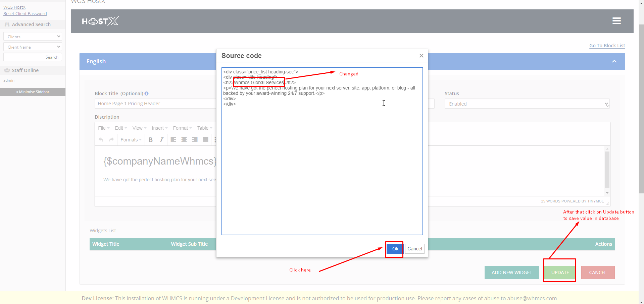Center-align text using toolbar icon
This screenshot has width=644, height=304.
pos(184,140)
